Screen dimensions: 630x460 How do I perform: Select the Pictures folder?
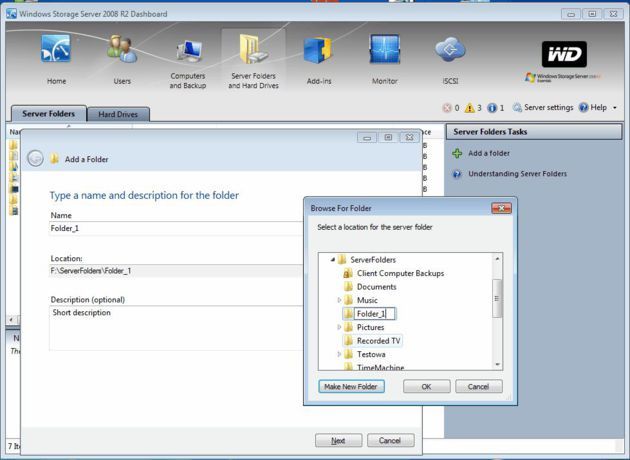coord(370,327)
